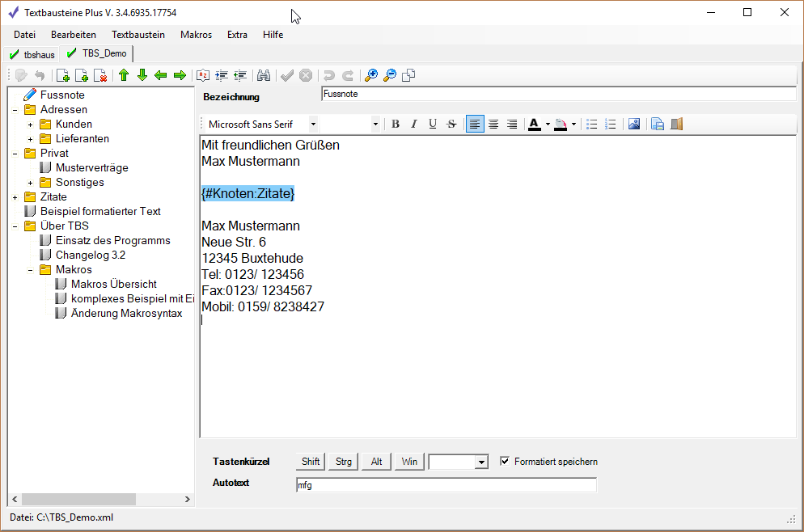Screen dimensions: 804x532
Task: Click the Win hotkey button
Action: click(409, 462)
